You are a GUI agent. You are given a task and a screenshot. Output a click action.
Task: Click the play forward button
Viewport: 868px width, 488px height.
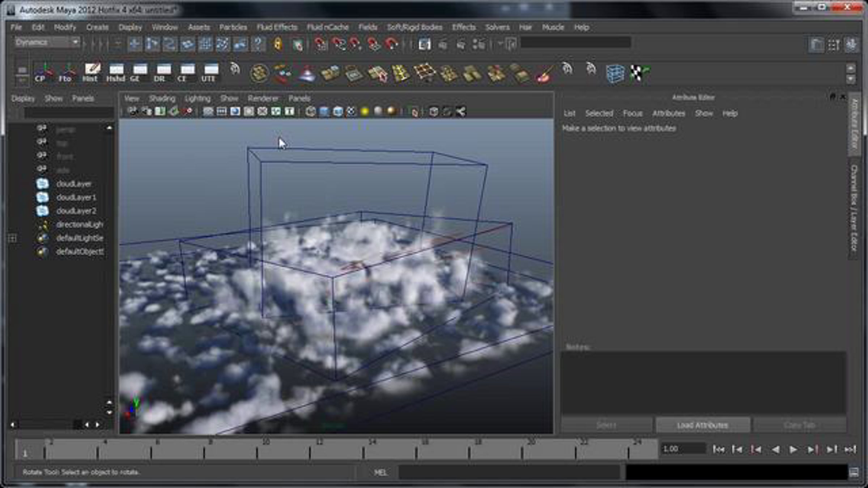click(x=793, y=449)
